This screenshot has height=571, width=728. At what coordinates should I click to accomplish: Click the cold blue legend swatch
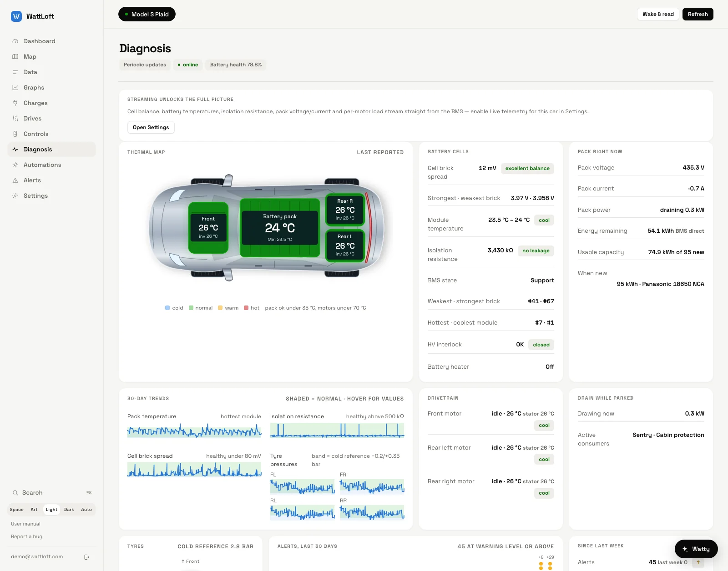coord(167,308)
